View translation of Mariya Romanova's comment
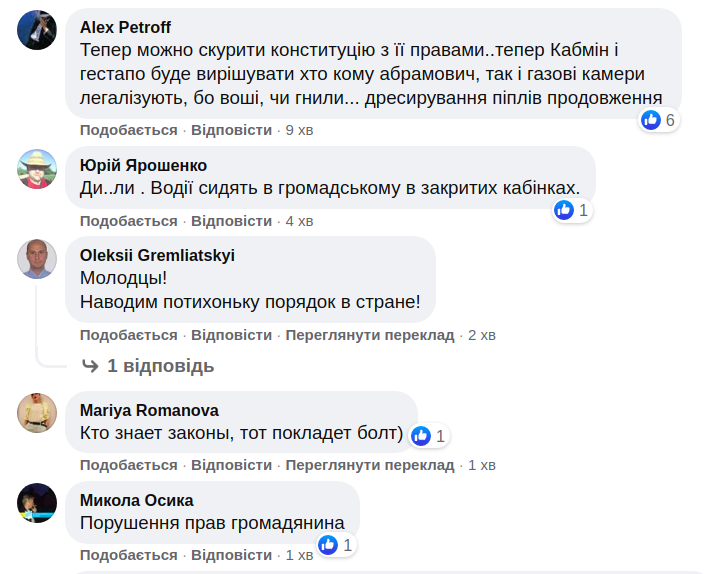This screenshot has width=722, height=574. click(x=369, y=465)
